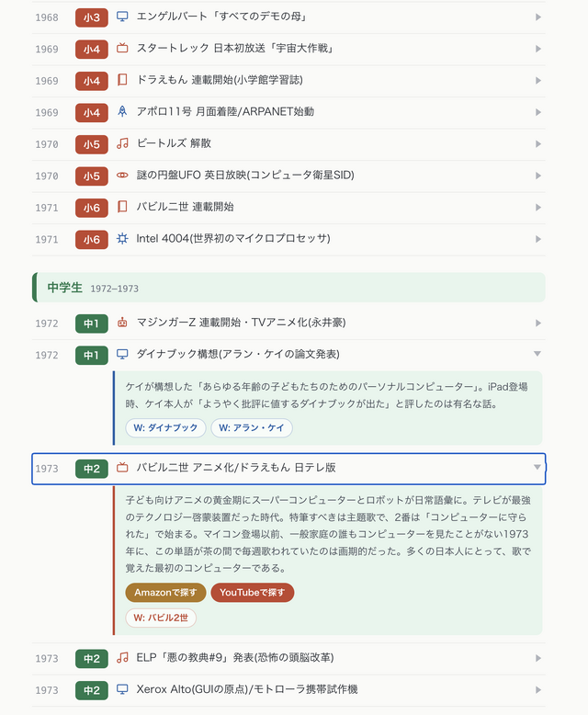Expand the アポロ11号 row arrow

coord(537,112)
